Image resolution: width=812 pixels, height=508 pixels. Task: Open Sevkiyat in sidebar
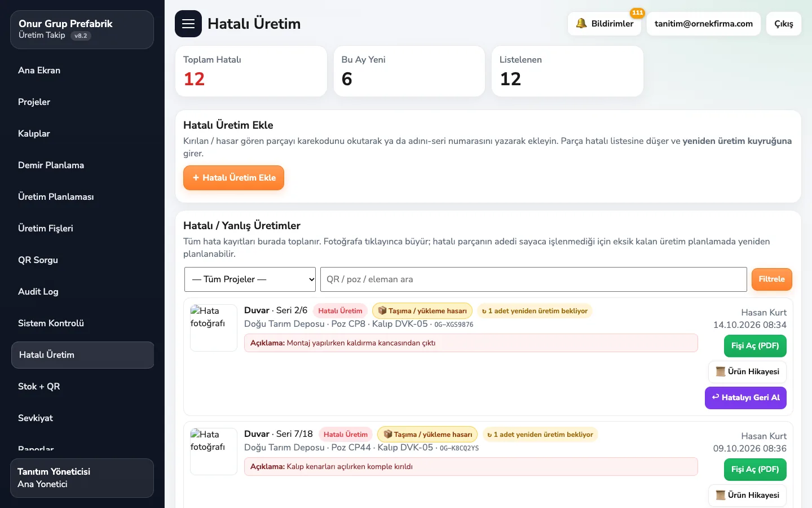[82, 418]
